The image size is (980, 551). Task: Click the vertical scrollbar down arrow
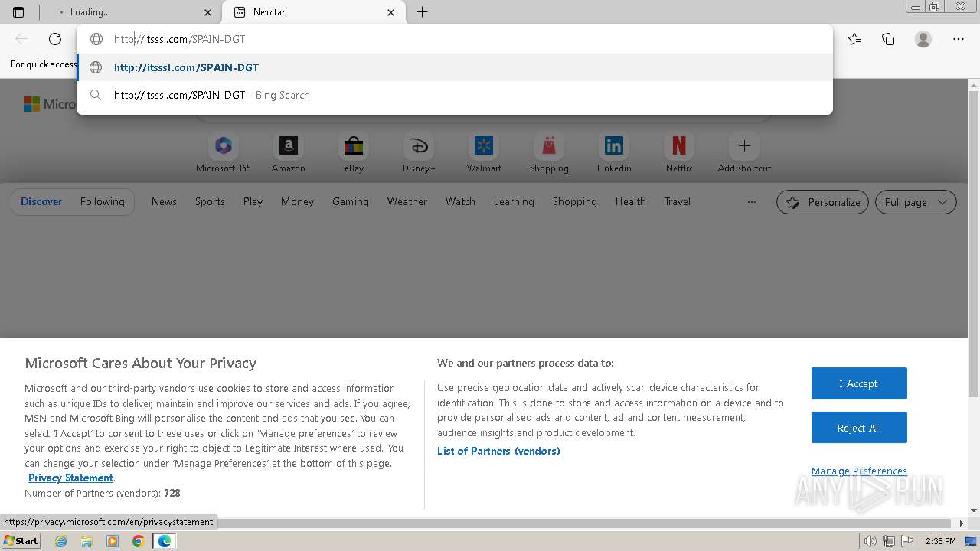tap(974, 510)
